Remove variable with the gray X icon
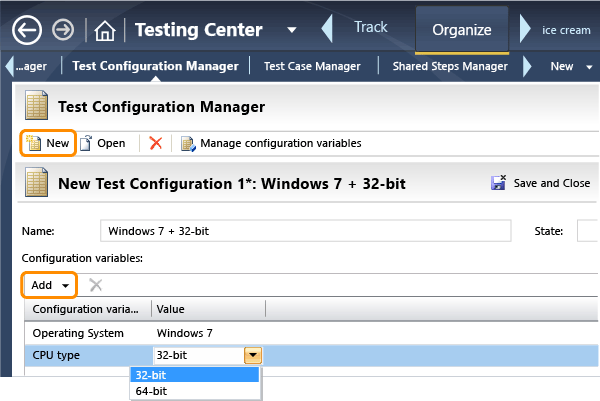Image resolution: width=600 pixels, height=401 pixels. coord(96,285)
